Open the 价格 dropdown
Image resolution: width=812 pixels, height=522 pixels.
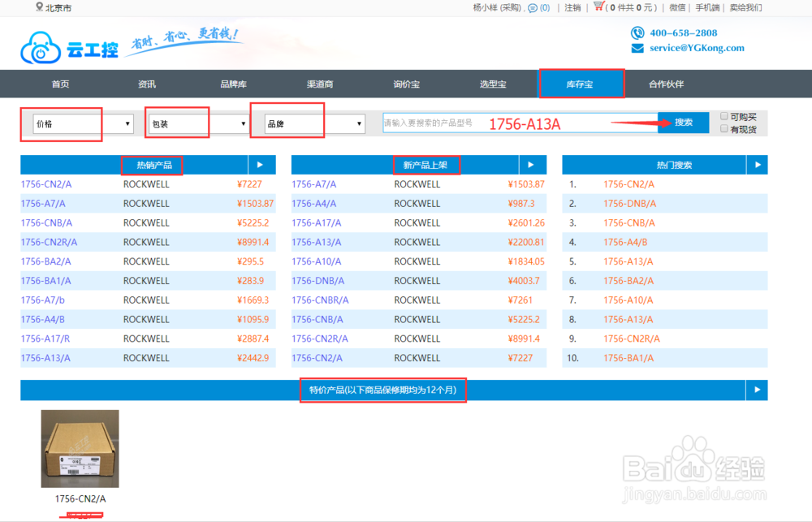pos(83,123)
